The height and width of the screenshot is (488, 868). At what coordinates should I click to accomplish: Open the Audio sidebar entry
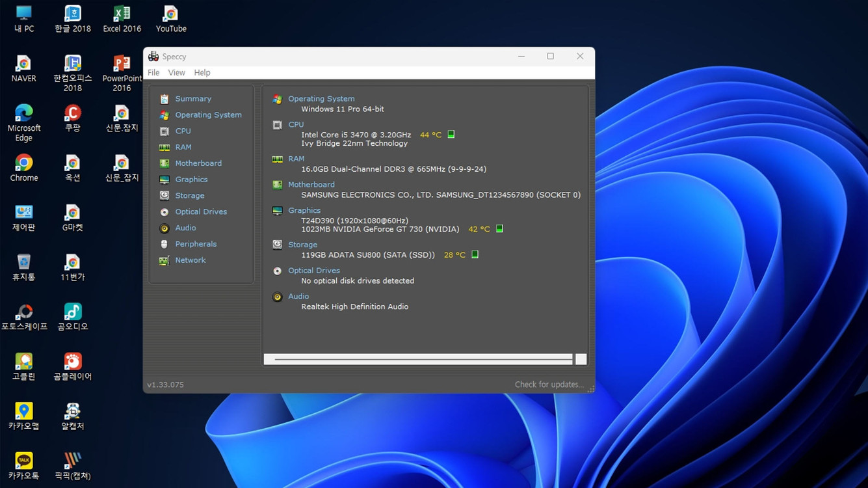185,228
